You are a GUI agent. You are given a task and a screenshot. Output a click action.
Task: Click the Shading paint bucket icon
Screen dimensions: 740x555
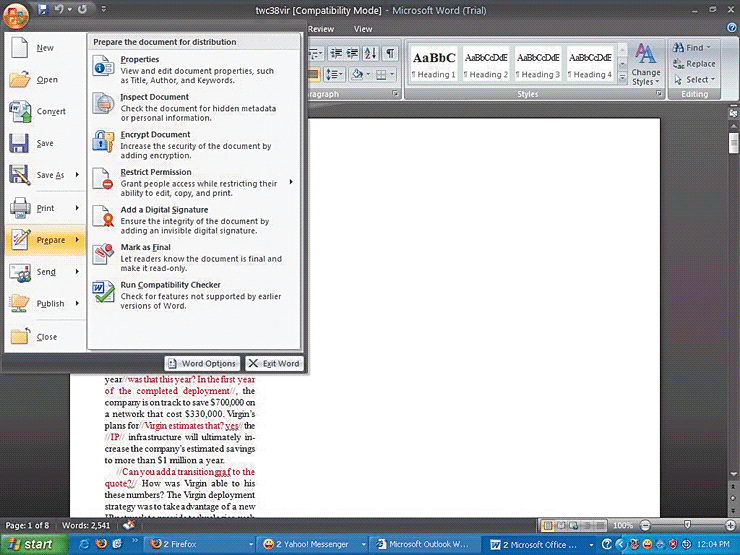point(357,75)
